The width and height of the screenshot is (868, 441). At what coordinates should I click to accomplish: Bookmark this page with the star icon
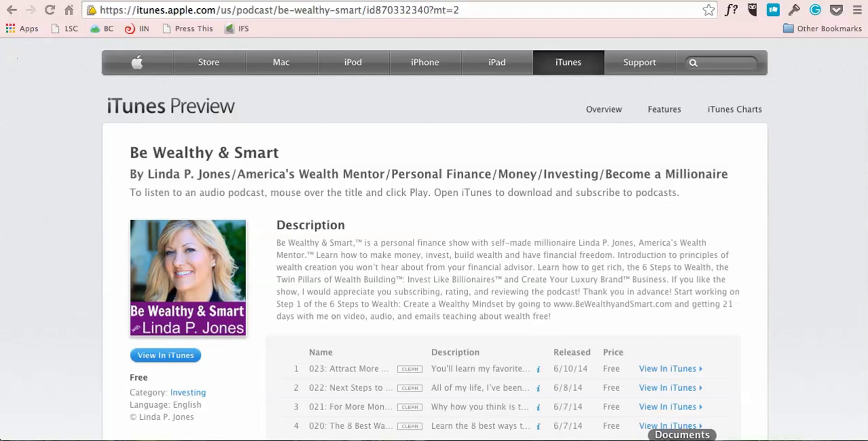(709, 10)
